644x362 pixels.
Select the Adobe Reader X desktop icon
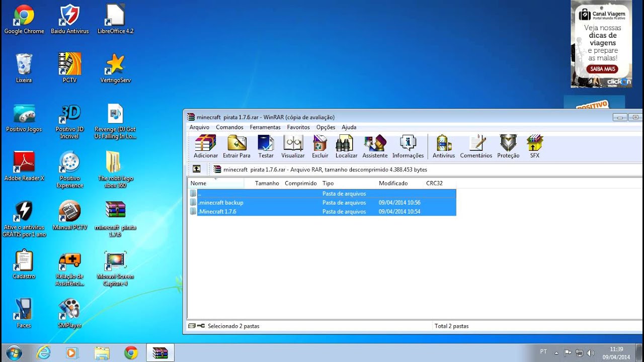pyautogui.click(x=24, y=166)
